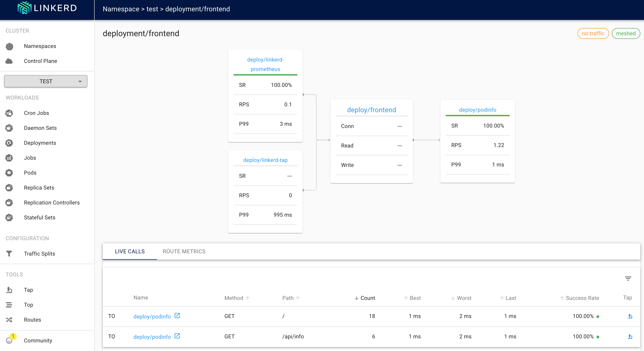644x351 pixels.
Task: Click the Community smiley icon
Action: [x=9, y=340]
